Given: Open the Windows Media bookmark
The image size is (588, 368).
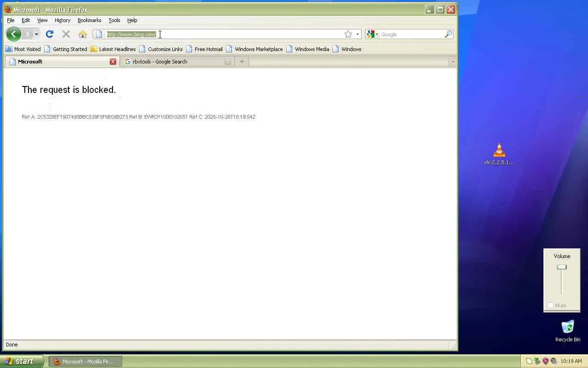Looking at the screenshot, I should click(308, 49).
